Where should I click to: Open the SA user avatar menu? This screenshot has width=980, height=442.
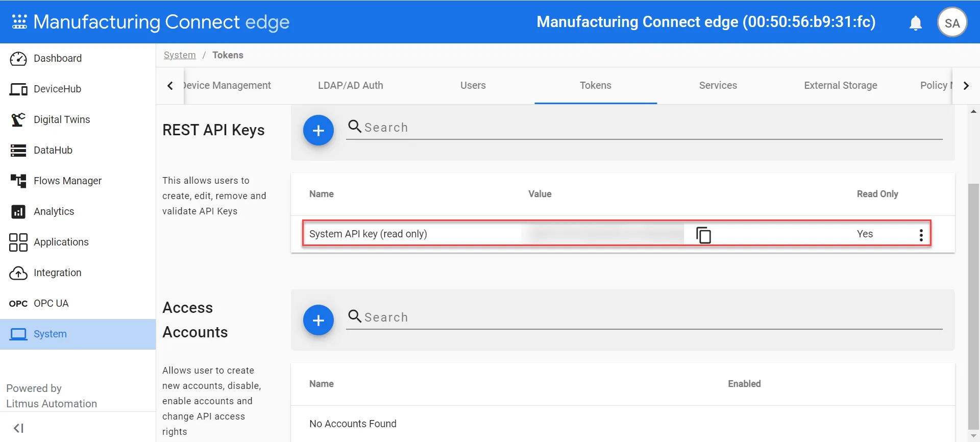click(952, 22)
